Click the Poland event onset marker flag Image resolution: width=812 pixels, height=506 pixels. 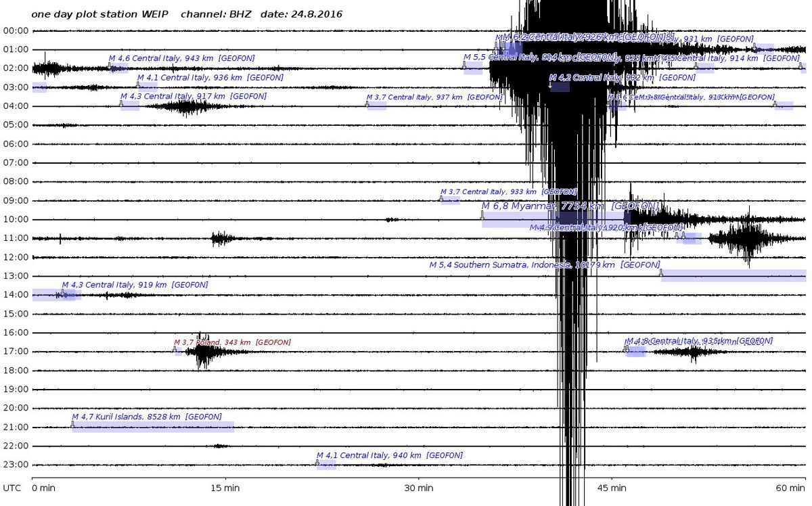coord(175,349)
